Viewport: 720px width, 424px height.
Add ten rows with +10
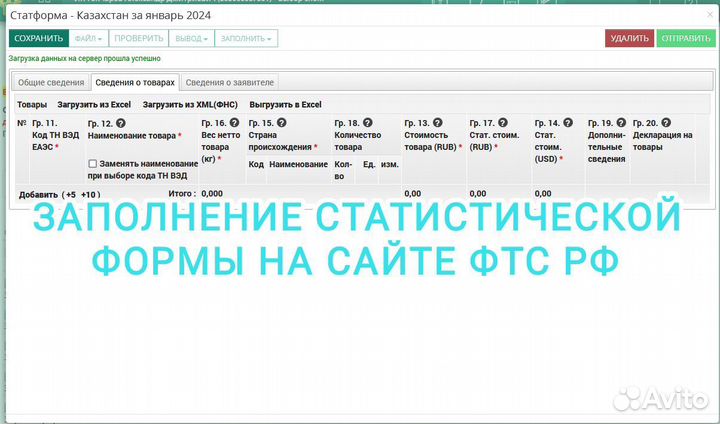click(x=88, y=195)
